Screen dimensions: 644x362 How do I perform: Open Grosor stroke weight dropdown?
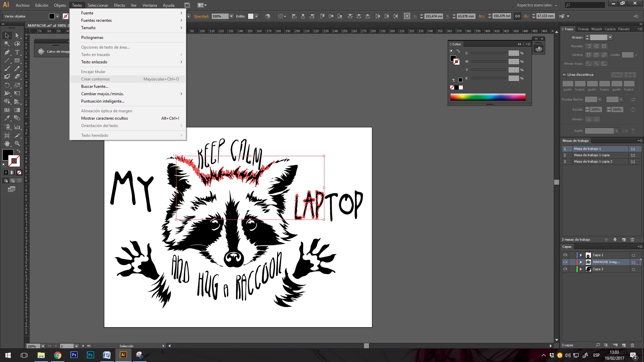coord(610,38)
